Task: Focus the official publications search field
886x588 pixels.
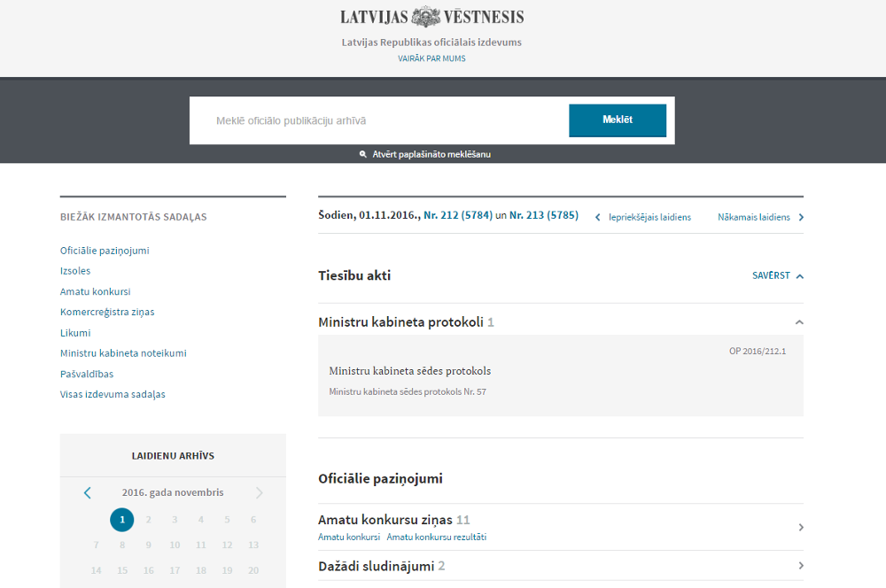Action: [379, 120]
